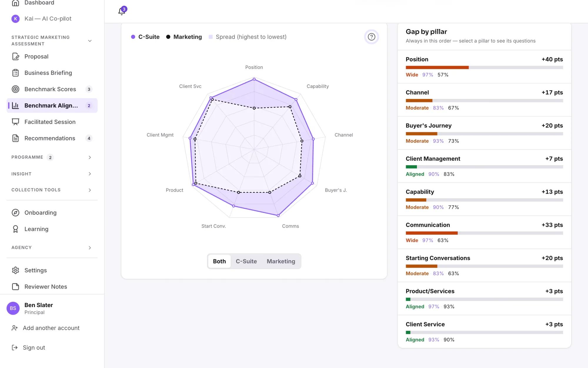This screenshot has height=368, width=588.
Task: Collapse Strategic Marketing Assessment section
Action: point(90,41)
